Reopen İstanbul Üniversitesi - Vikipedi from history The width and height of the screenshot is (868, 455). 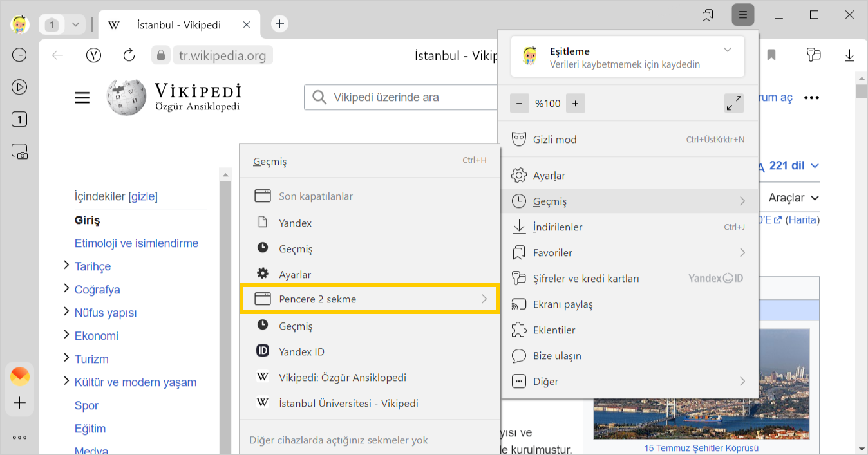tap(348, 404)
